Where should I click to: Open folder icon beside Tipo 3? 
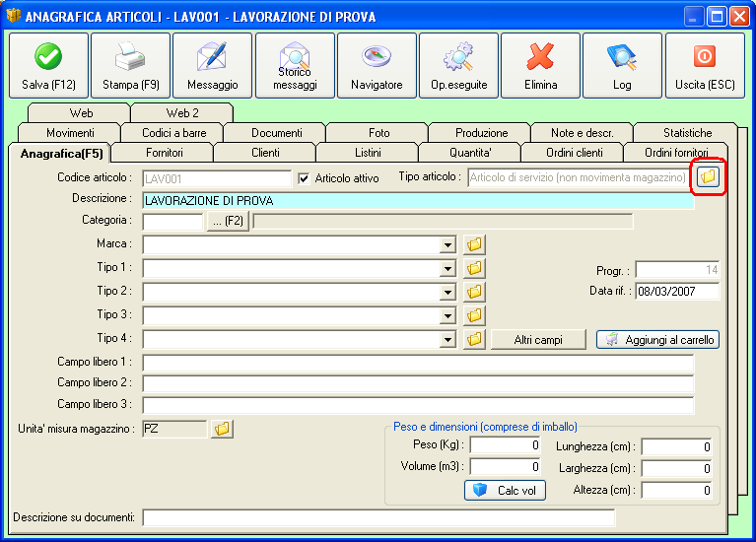[x=474, y=315]
